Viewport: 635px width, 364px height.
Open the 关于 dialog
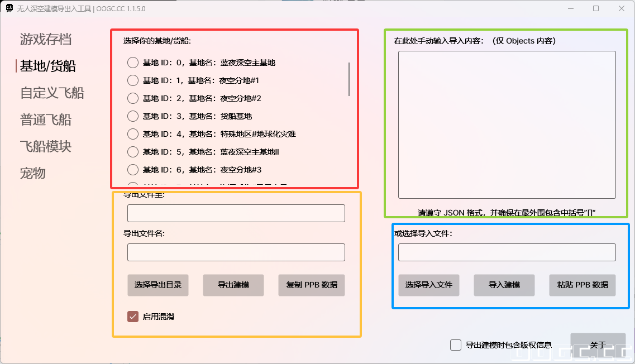[598, 345]
